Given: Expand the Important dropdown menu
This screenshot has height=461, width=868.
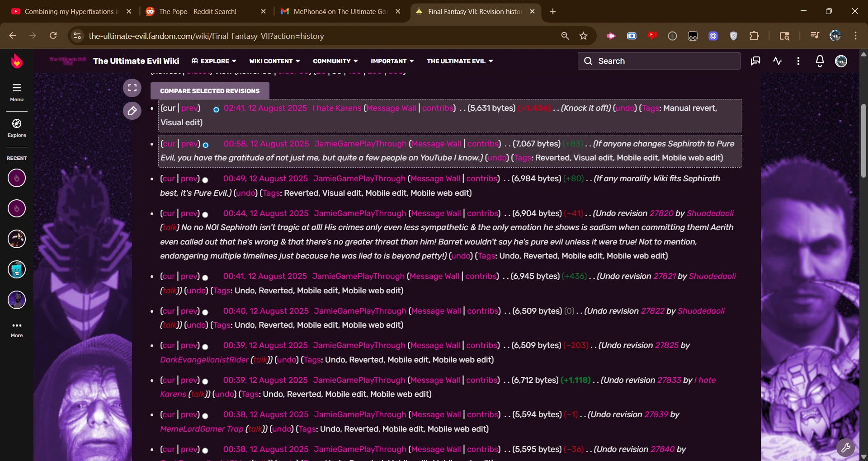Looking at the screenshot, I should [x=392, y=61].
